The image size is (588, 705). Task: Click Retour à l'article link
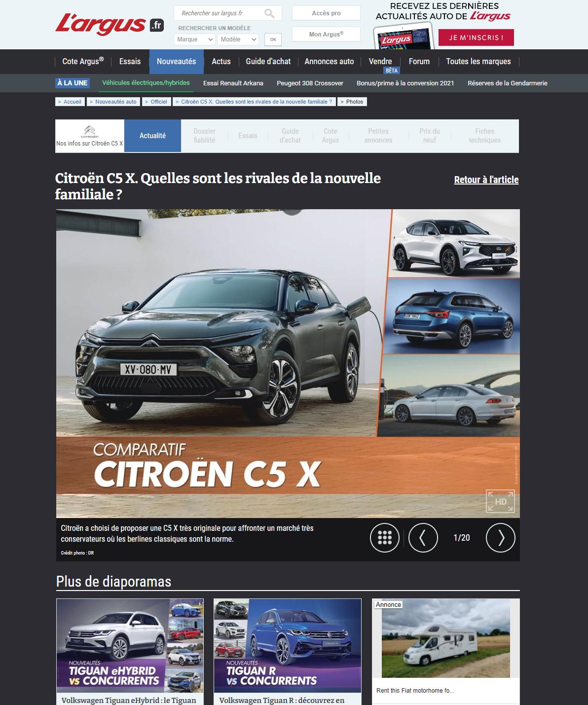(x=486, y=180)
